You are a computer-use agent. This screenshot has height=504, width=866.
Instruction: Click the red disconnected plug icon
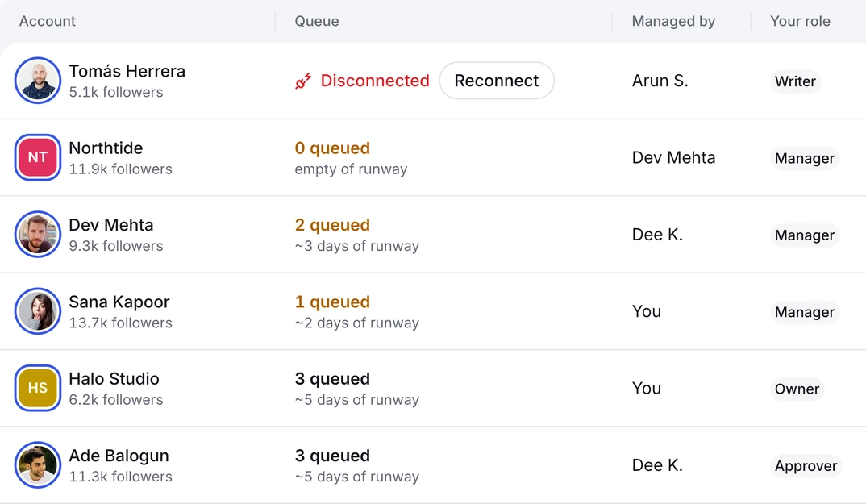point(303,81)
